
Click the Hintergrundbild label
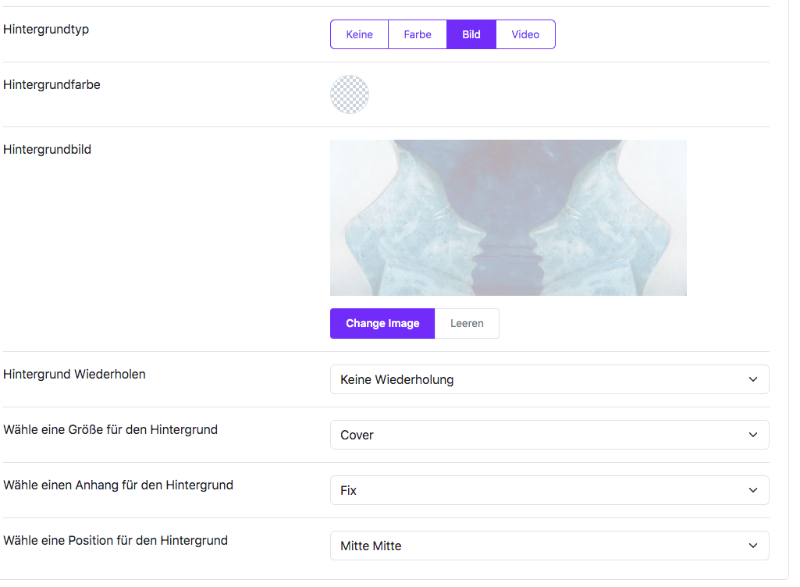coord(47,149)
